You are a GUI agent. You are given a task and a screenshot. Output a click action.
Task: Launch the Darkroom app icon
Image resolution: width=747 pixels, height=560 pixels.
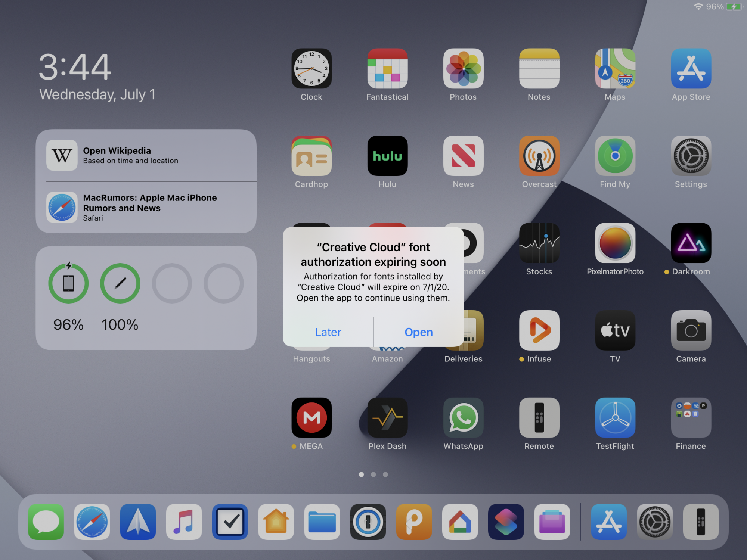coord(691,243)
